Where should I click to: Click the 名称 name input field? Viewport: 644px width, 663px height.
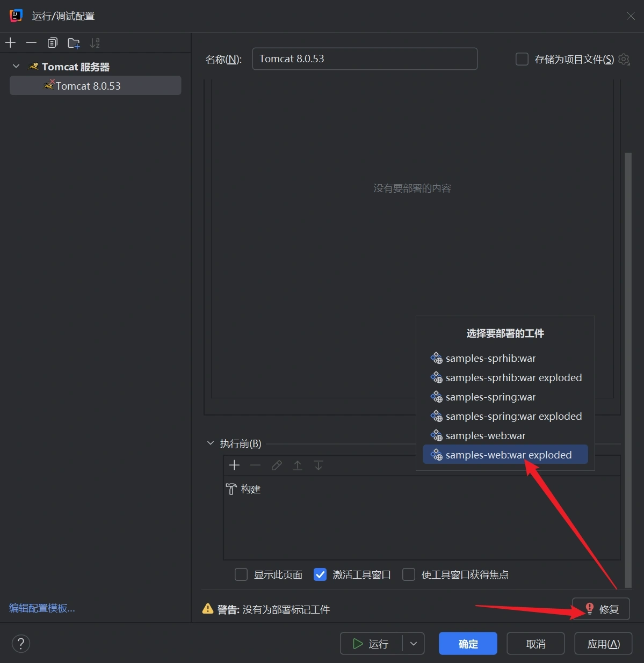pos(365,59)
